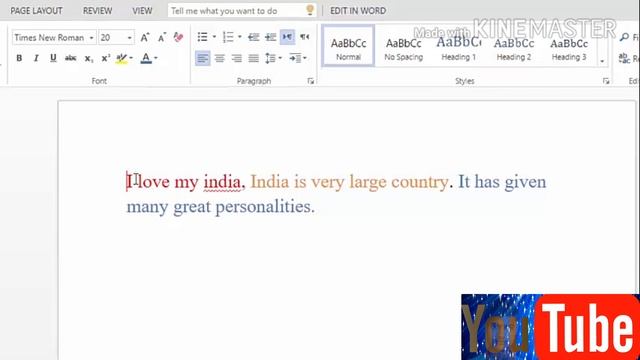Open font color dropdown arrow
This screenshot has height=360, width=640.
156,58
